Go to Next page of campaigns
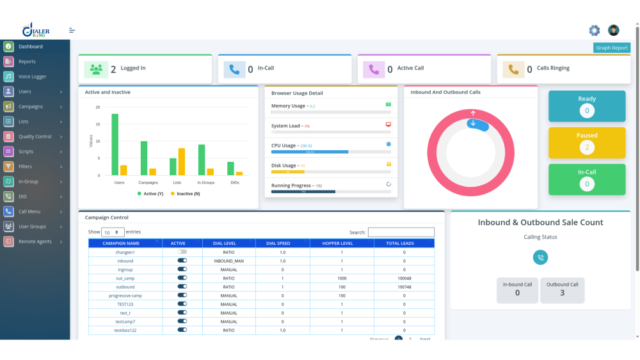Screen dimensions: 640x360 coord(424,339)
